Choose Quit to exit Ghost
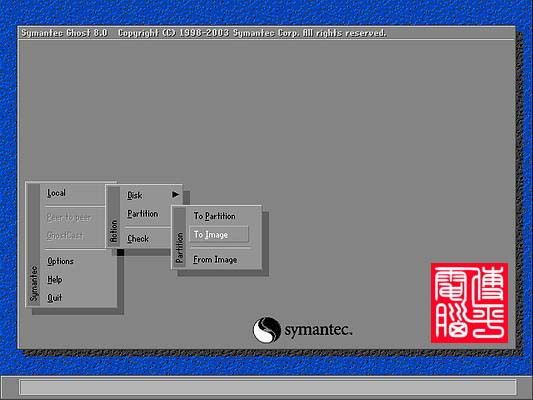 pos(54,298)
